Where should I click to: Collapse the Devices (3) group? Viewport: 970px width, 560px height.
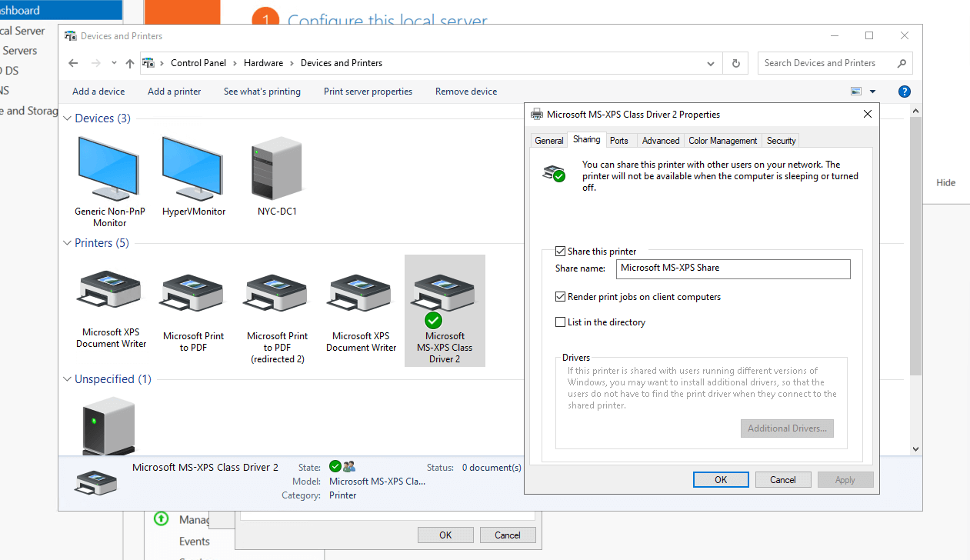(x=68, y=118)
